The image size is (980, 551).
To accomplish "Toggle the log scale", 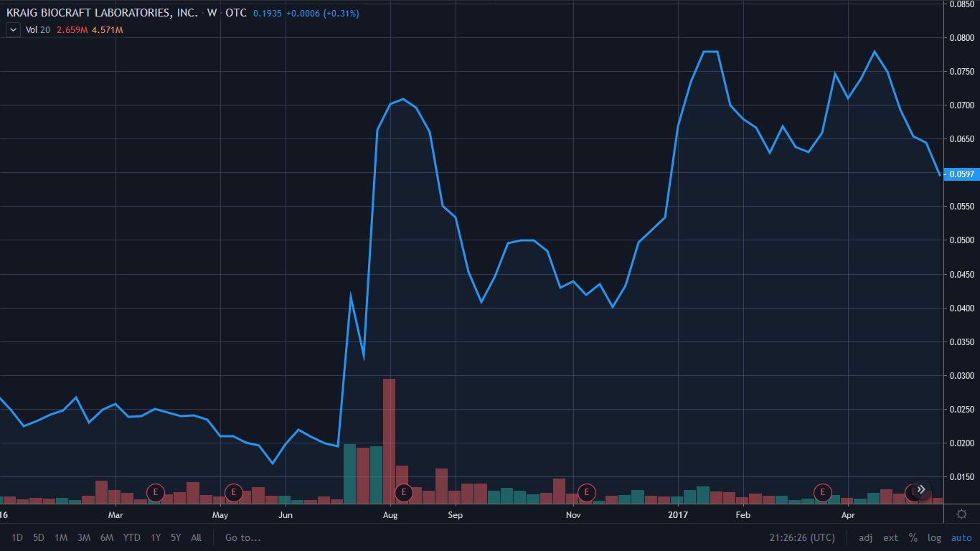I will 934,537.
